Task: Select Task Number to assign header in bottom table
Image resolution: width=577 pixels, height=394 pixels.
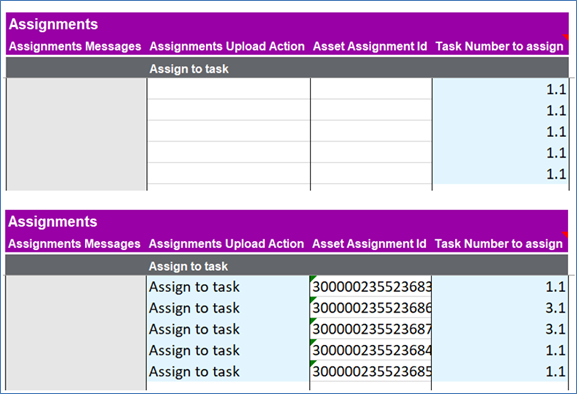Action: pyautogui.click(x=499, y=244)
